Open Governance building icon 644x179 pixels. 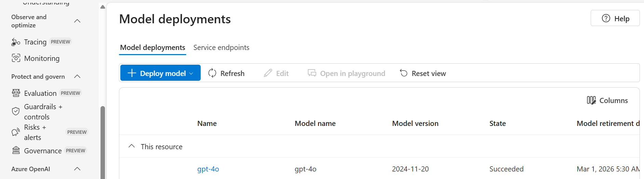[x=16, y=150]
